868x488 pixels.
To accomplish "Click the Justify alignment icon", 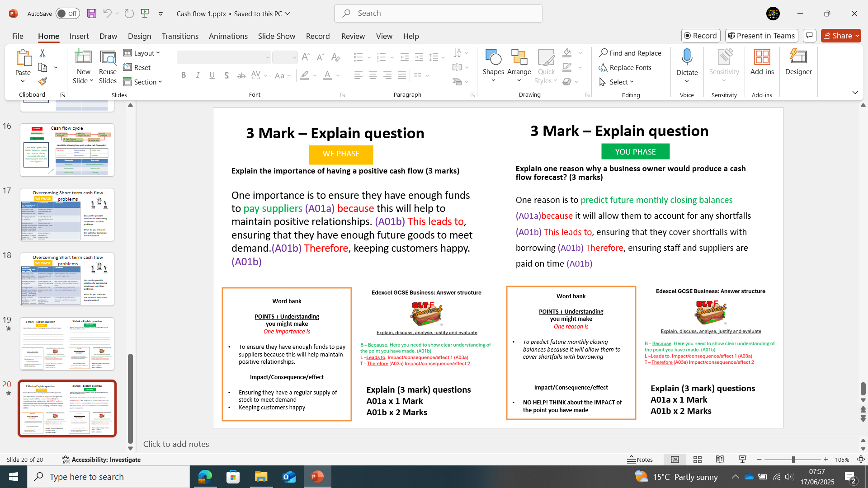I will (402, 75).
